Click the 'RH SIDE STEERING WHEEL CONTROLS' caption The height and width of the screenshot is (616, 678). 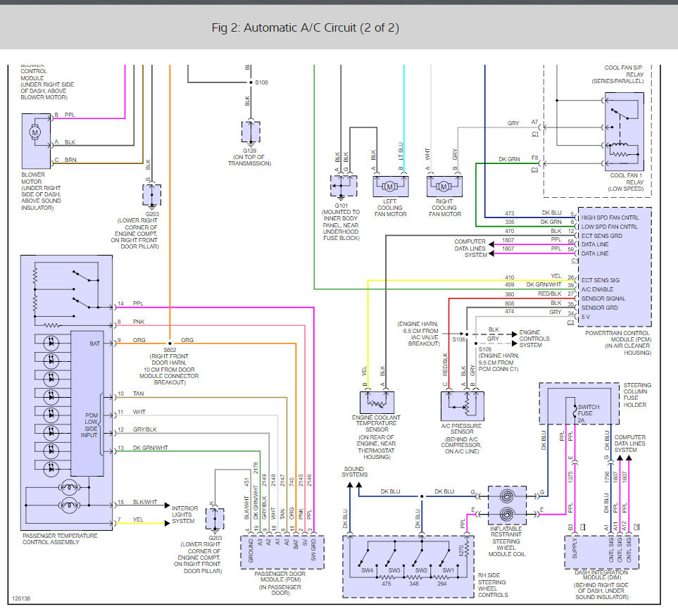click(493, 585)
